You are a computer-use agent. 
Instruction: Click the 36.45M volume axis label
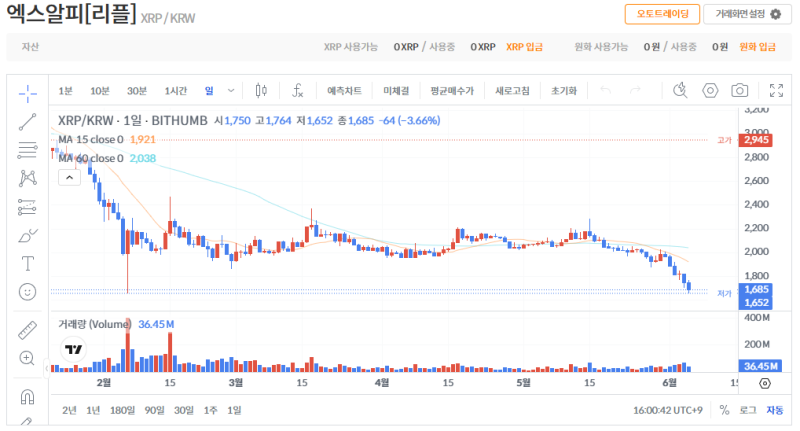tap(760, 366)
